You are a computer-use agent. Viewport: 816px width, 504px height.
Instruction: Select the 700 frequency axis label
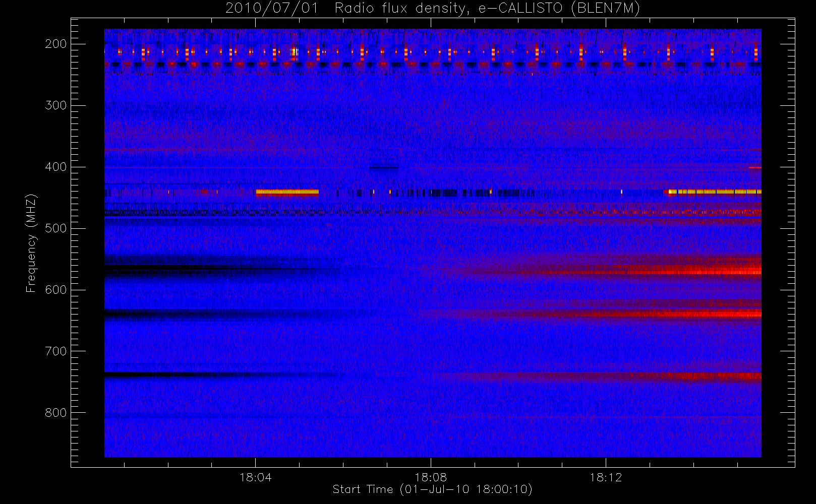55,351
